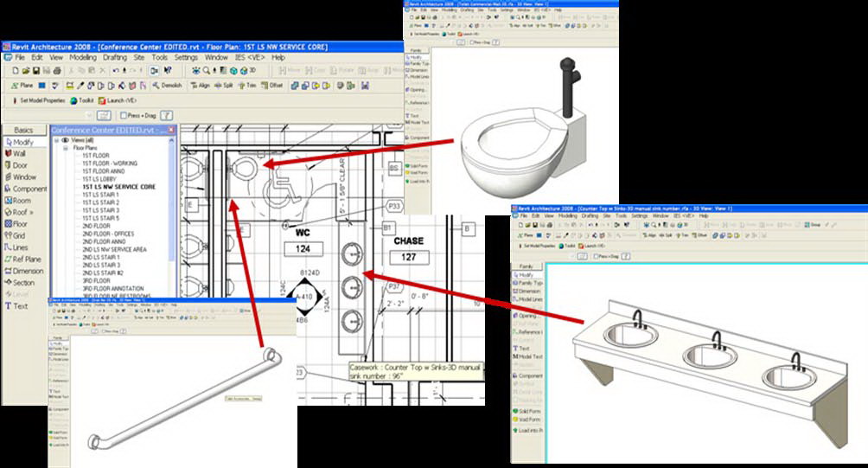Image resolution: width=868 pixels, height=468 pixels.
Task: Click Model Lines in Counter Top family window
Action: (x=527, y=299)
